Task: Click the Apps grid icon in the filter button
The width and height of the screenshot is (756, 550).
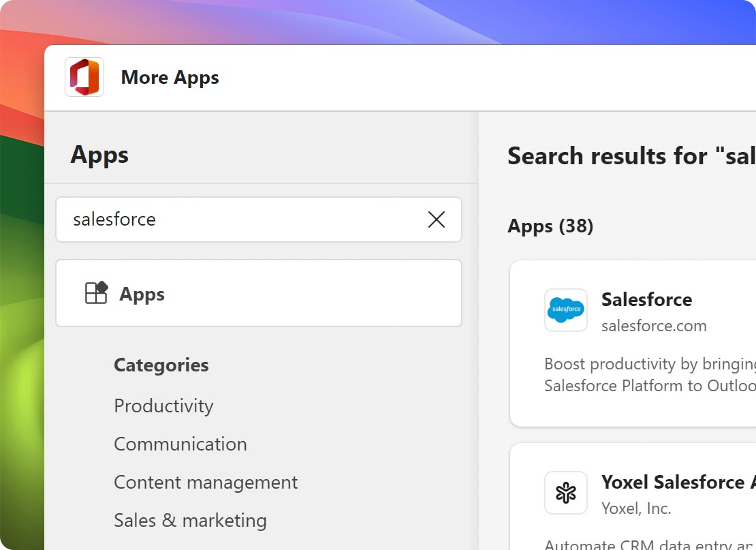Action: [x=97, y=293]
